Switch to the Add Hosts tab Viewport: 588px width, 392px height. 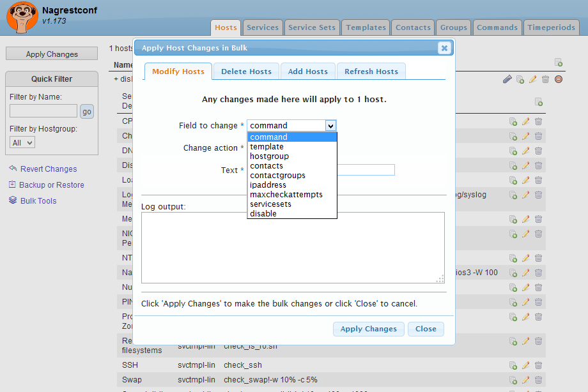point(307,72)
